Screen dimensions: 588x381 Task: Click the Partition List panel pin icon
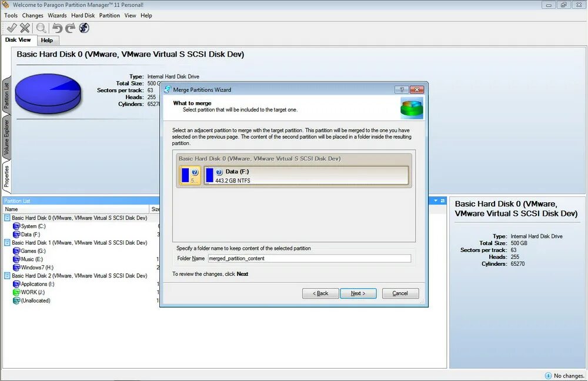(x=443, y=200)
